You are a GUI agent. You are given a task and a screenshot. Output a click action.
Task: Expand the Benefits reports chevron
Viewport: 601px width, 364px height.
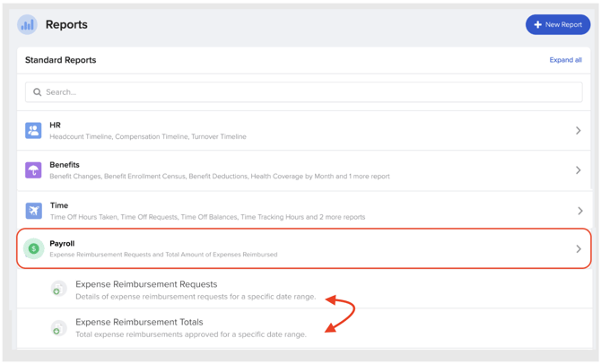pyautogui.click(x=578, y=170)
